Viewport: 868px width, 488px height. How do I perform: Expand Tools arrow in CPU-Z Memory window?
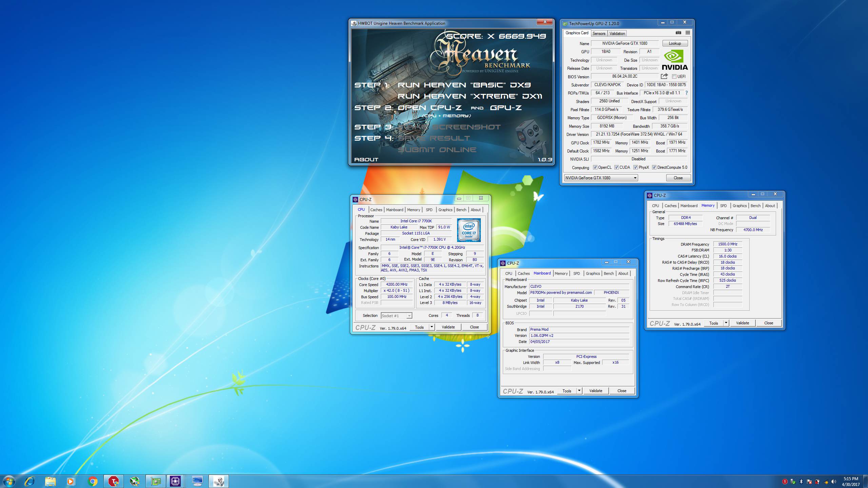click(x=726, y=323)
